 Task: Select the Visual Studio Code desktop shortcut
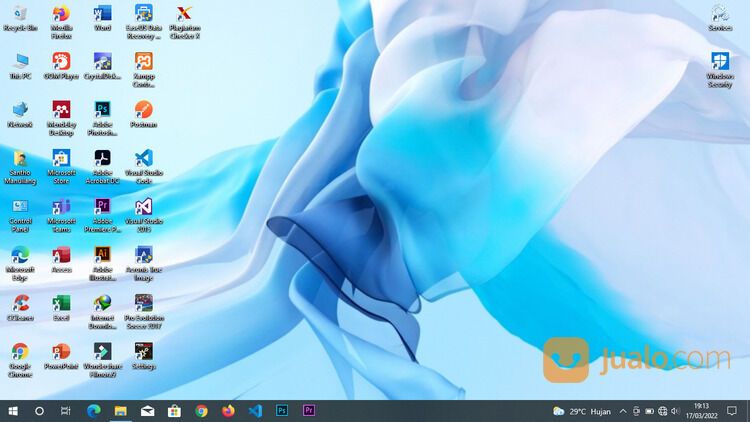[143, 167]
